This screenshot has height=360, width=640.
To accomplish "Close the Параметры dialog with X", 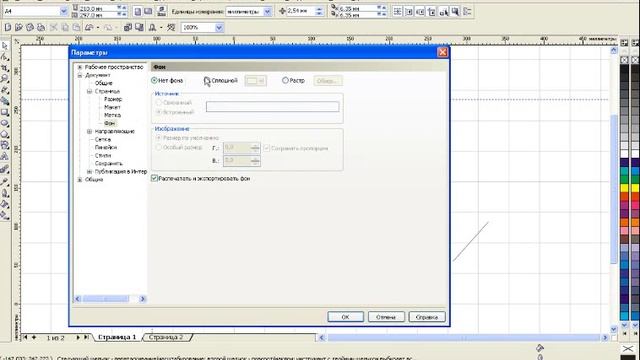I will coord(442,52).
